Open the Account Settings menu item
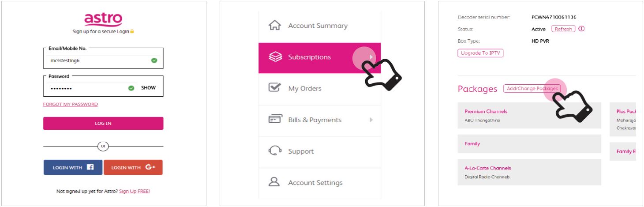Image resolution: width=644 pixels, height=207 pixels. click(x=320, y=183)
